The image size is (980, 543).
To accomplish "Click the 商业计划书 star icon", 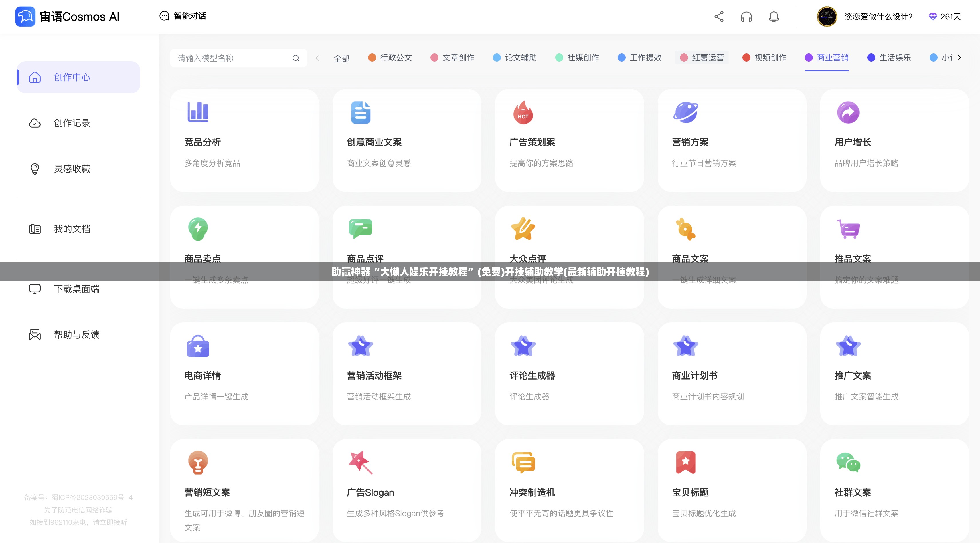I will 685,346.
